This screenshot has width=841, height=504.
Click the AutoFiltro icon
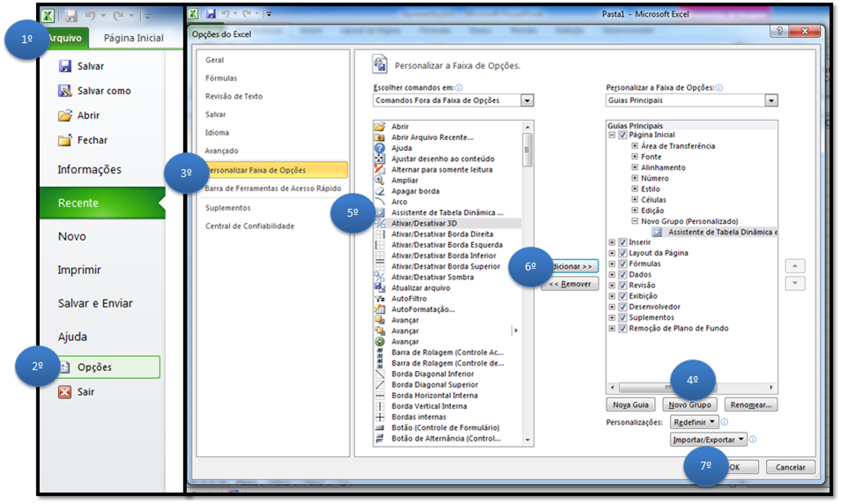380,299
